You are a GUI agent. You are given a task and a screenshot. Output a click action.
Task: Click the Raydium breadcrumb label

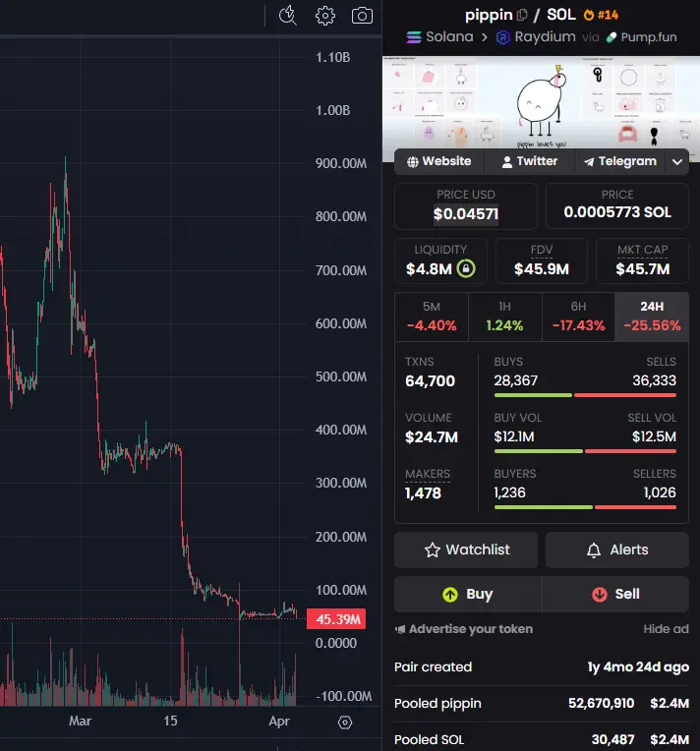[x=545, y=37]
